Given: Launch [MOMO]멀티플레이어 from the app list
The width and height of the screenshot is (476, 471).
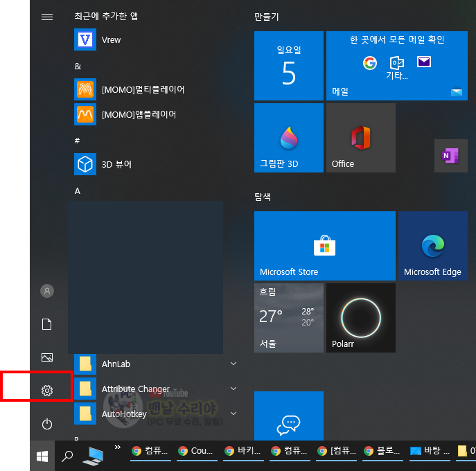Looking at the screenshot, I should pos(155,89).
